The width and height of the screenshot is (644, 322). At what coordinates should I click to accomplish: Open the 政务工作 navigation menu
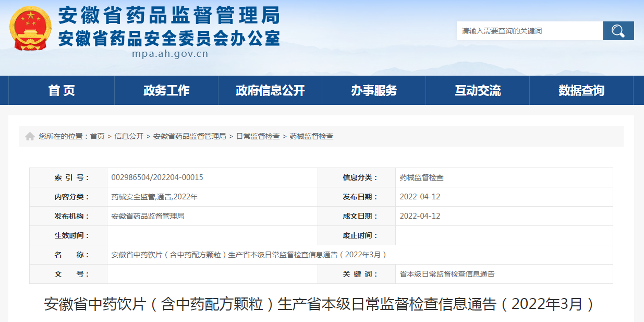pyautogui.click(x=166, y=90)
